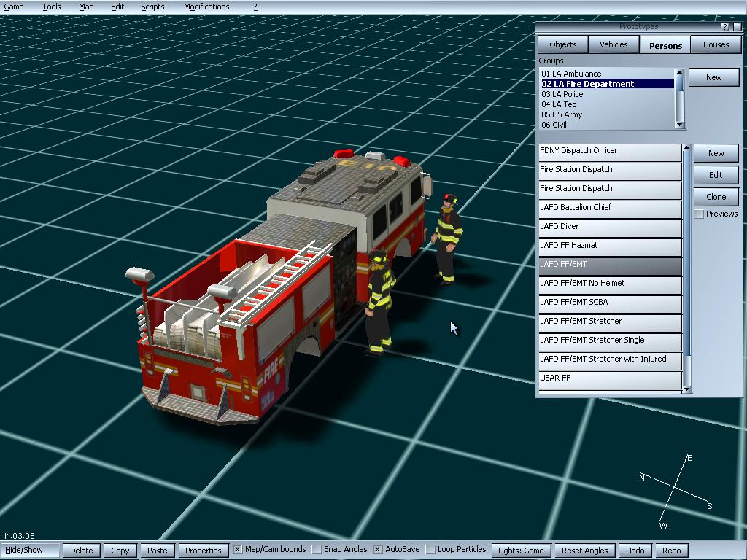Select the firefighter standing beside the truck cab
The image size is (747, 560).
(448, 239)
